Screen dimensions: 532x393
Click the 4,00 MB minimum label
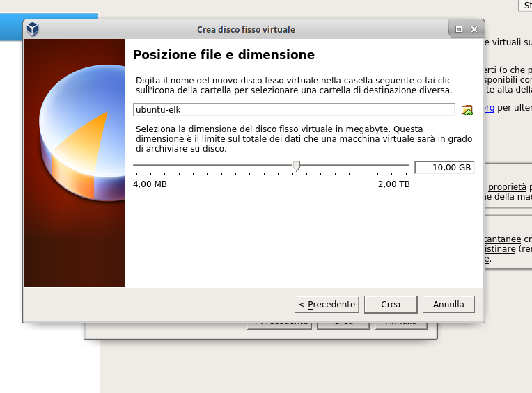pos(150,184)
